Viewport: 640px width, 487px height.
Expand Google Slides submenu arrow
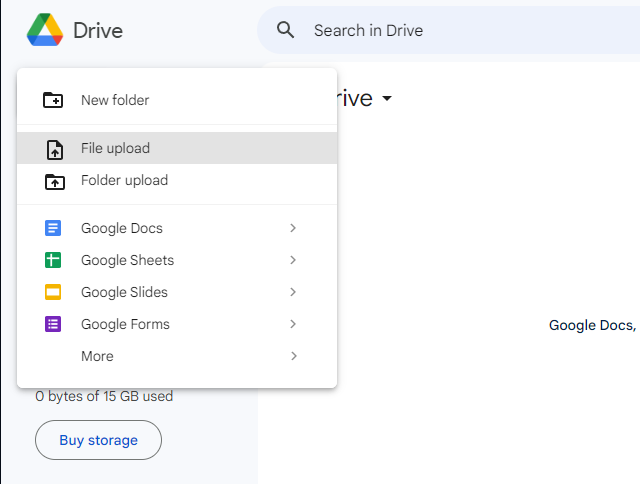293,292
